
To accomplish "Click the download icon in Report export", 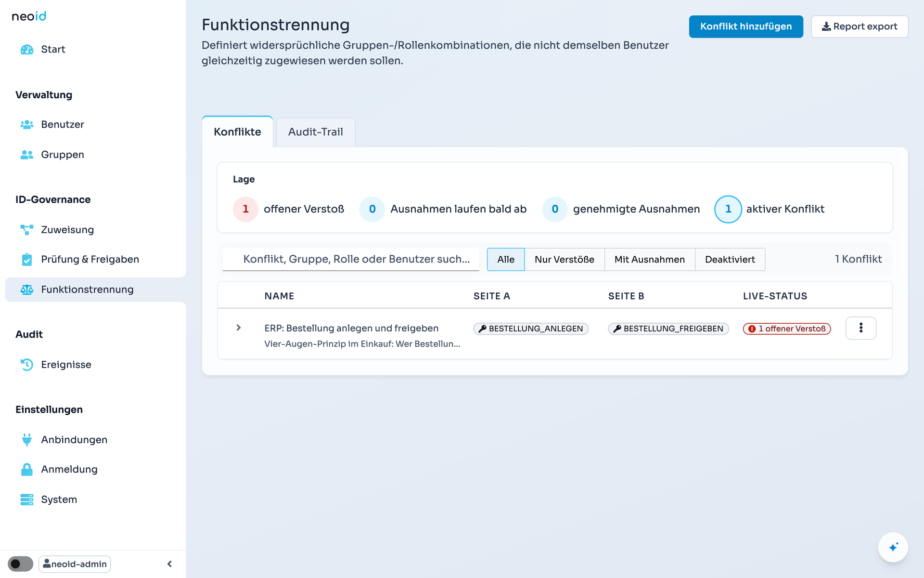I will [826, 26].
